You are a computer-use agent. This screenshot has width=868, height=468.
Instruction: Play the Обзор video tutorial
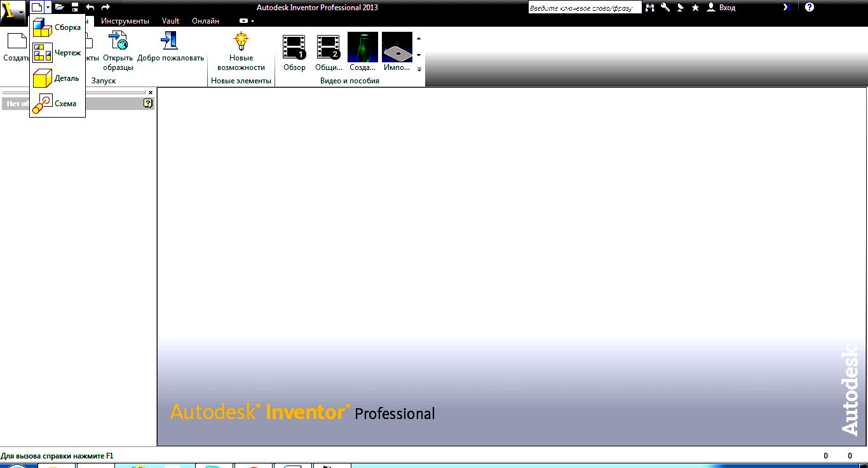coord(294,52)
